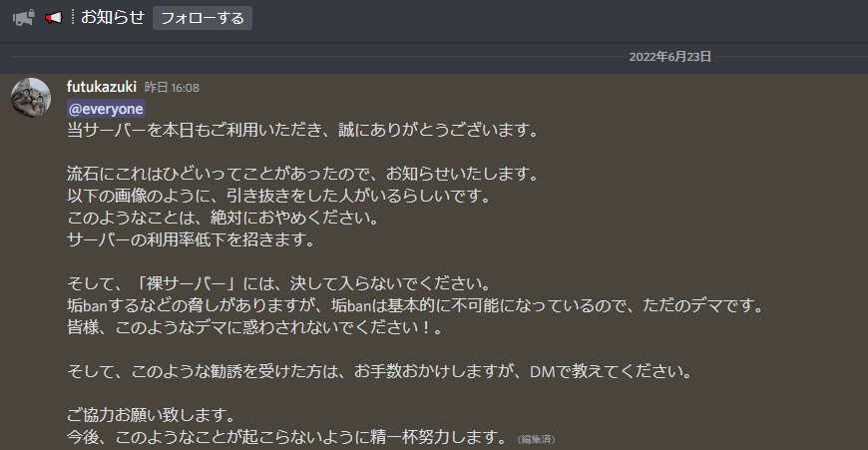Click the 昨日 16:08 message timestamp

pos(172,88)
